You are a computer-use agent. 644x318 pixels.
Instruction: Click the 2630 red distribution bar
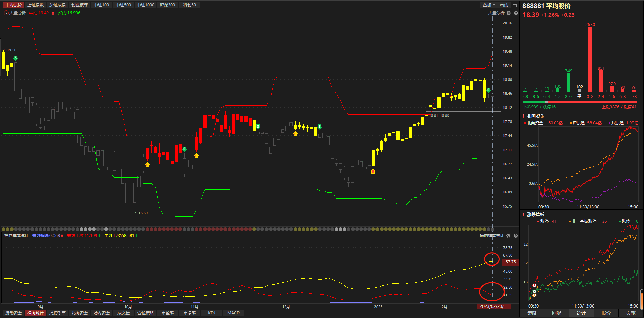(590, 59)
